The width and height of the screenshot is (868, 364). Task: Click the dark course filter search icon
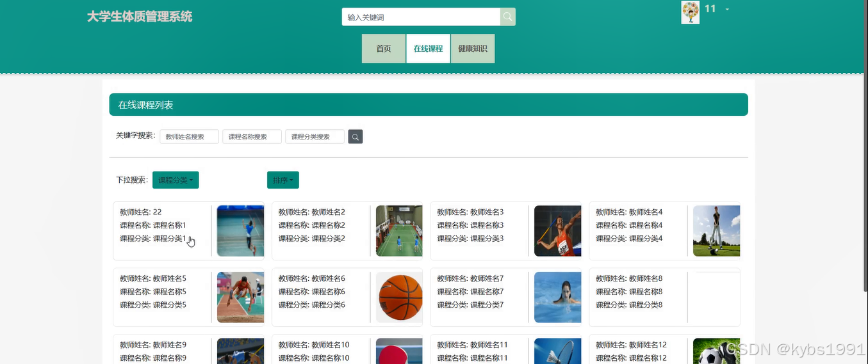[x=356, y=136]
